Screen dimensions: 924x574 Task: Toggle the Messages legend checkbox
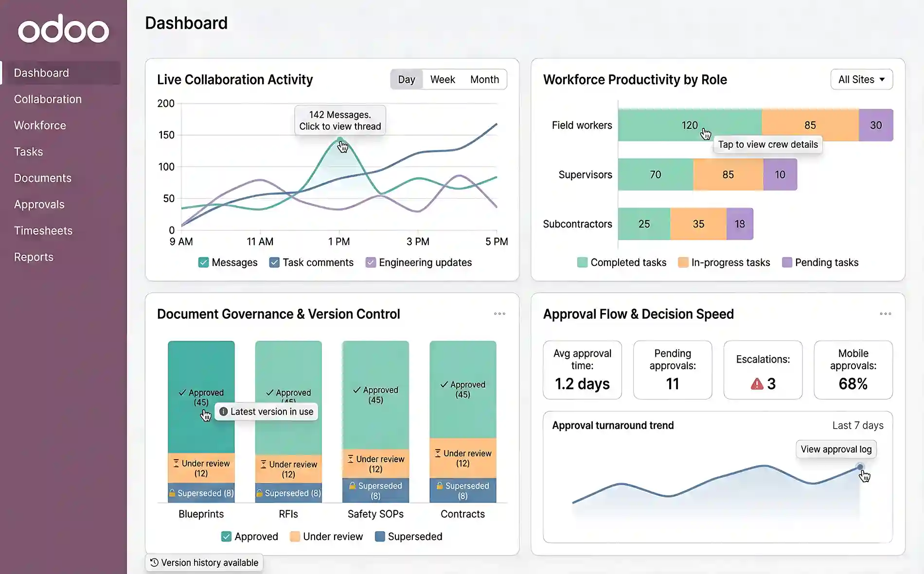click(204, 262)
